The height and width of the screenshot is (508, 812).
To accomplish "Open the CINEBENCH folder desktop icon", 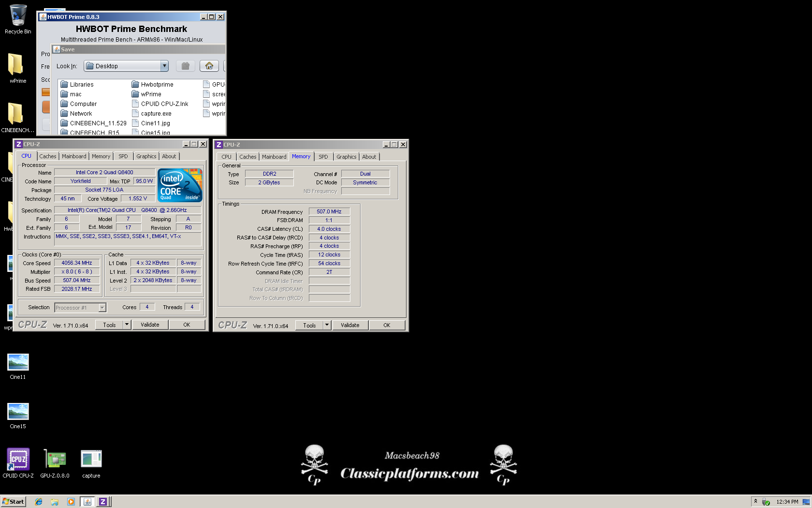I will (18, 118).
